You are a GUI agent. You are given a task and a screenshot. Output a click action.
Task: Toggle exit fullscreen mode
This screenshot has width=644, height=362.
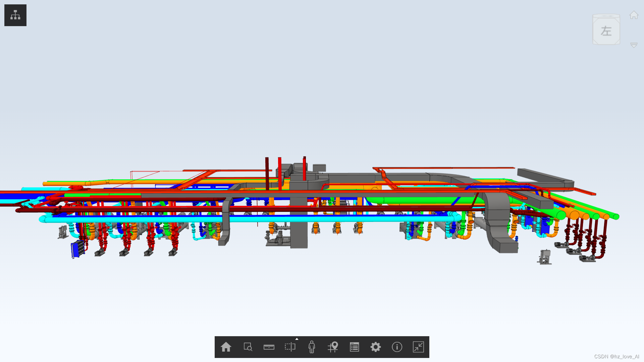click(418, 347)
